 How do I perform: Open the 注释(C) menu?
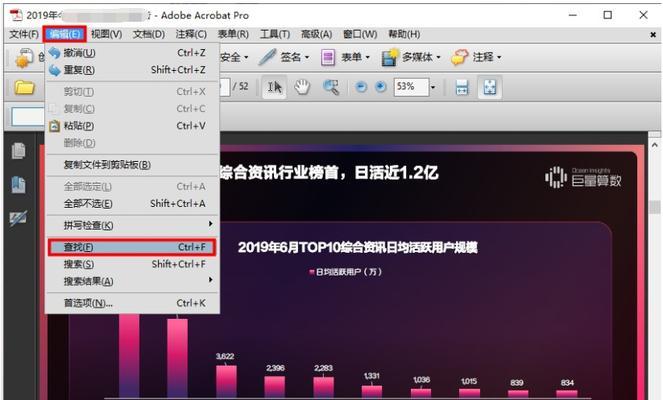191,34
